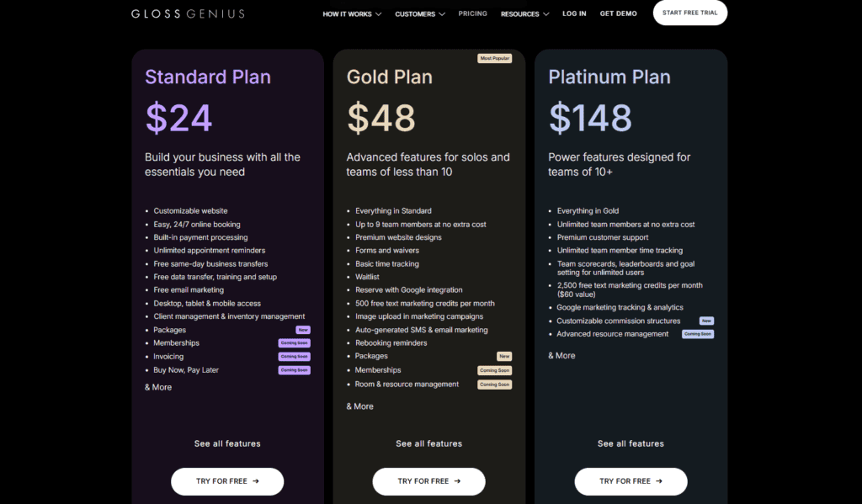The image size is (862, 504).
Task: Click the Gloss Genius logo
Action: (188, 13)
